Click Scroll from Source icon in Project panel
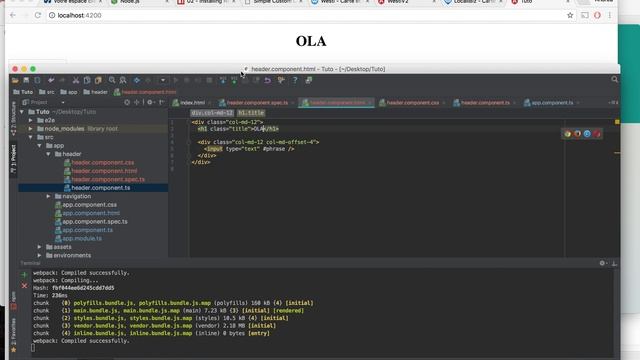 (x=127, y=102)
